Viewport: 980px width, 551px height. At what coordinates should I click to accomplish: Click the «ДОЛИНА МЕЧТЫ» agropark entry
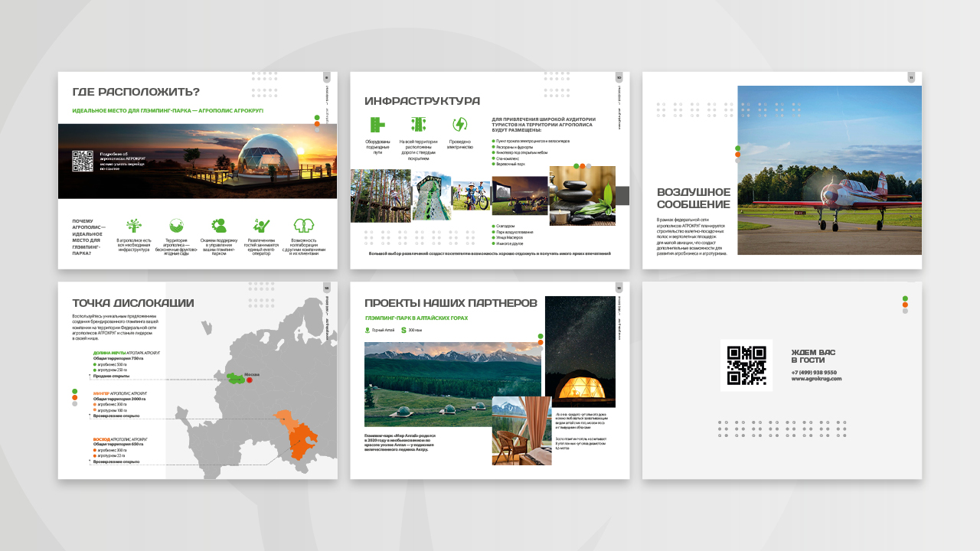coord(126,353)
